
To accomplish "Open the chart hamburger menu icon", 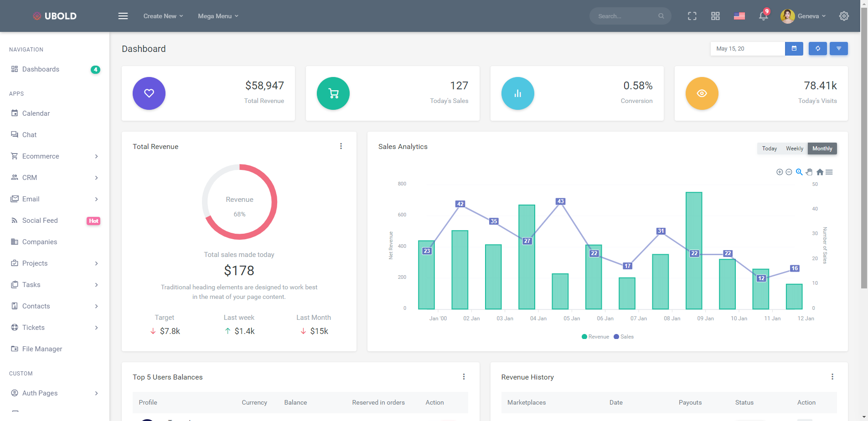I will click(x=830, y=172).
